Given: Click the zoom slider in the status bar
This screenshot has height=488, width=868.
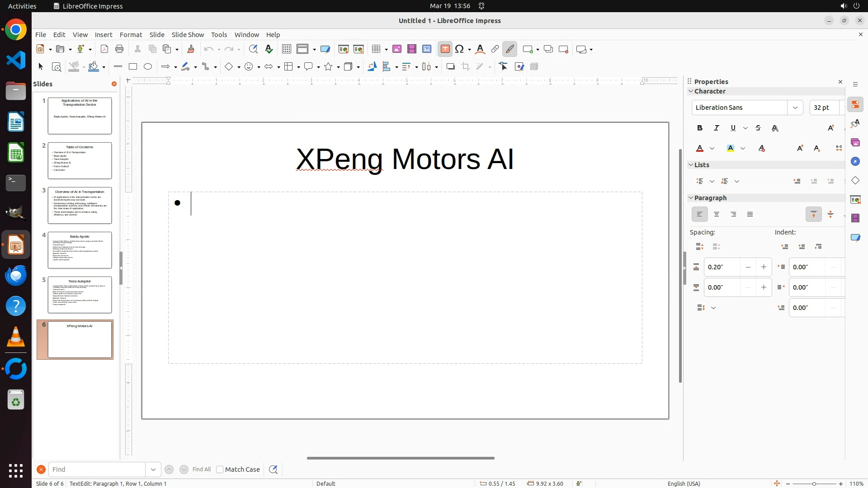Looking at the screenshot, I should [x=814, y=484].
